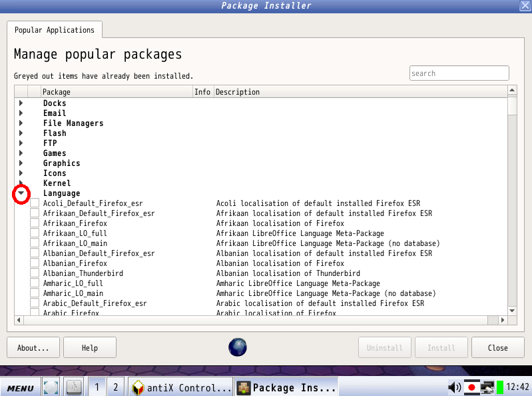Enable the Afrikaan_LO_full checkbox
This screenshot has width=532, height=396.
[x=35, y=233]
